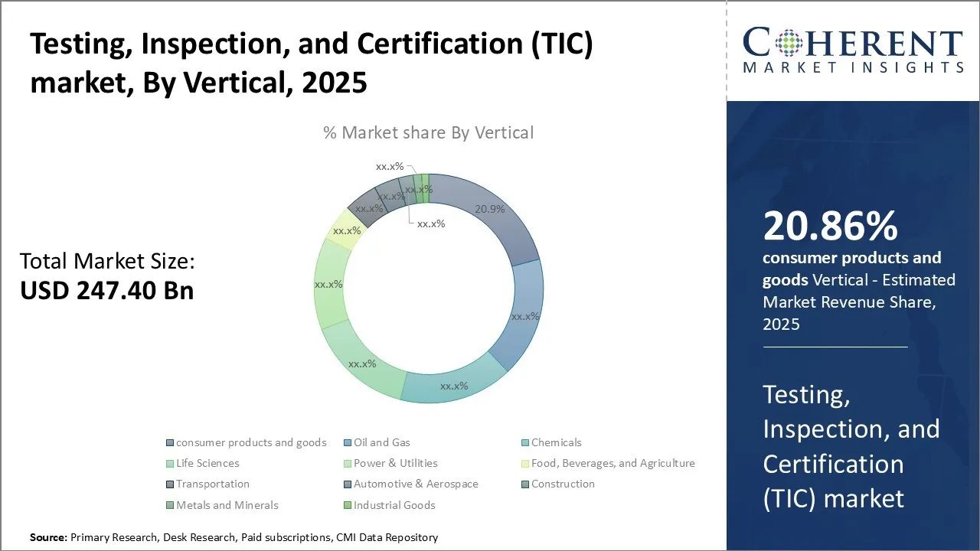Click the Power & Utilities legend marker
Image resolution: width=980 pixels, height=551 pixels.
pyautogui.click(x=347, y=464)
